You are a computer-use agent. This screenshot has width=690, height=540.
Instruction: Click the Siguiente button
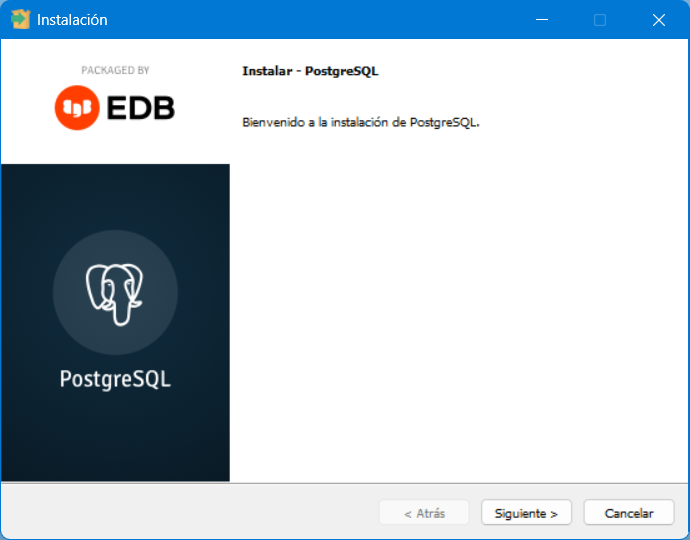tap(526, 513)
